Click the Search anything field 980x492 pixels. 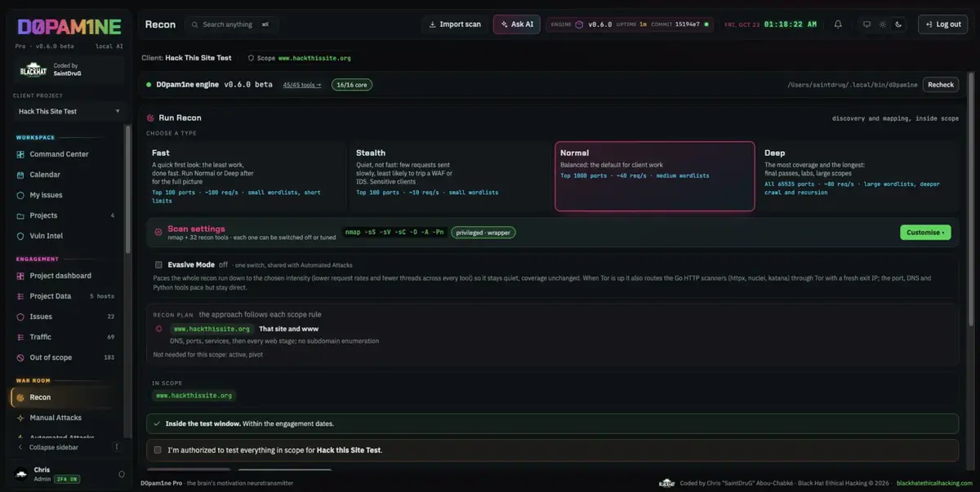pyautogui.click(x=232, y=24)
